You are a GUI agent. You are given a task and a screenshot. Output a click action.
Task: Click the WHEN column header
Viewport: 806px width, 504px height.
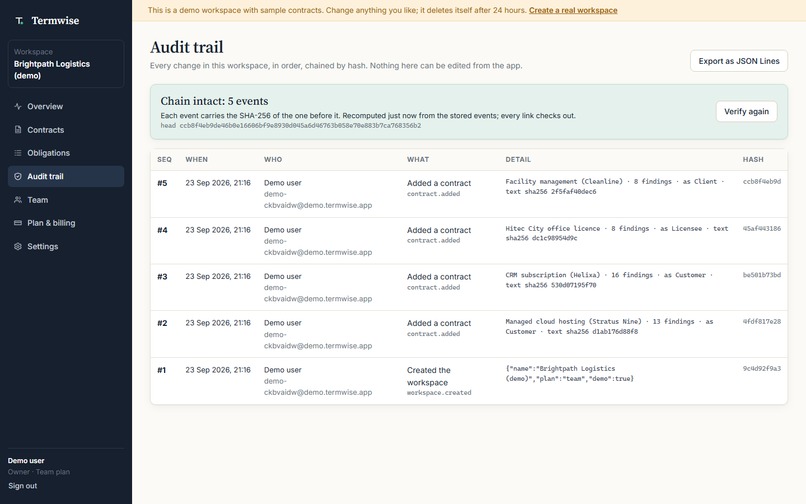coord(197,159)
